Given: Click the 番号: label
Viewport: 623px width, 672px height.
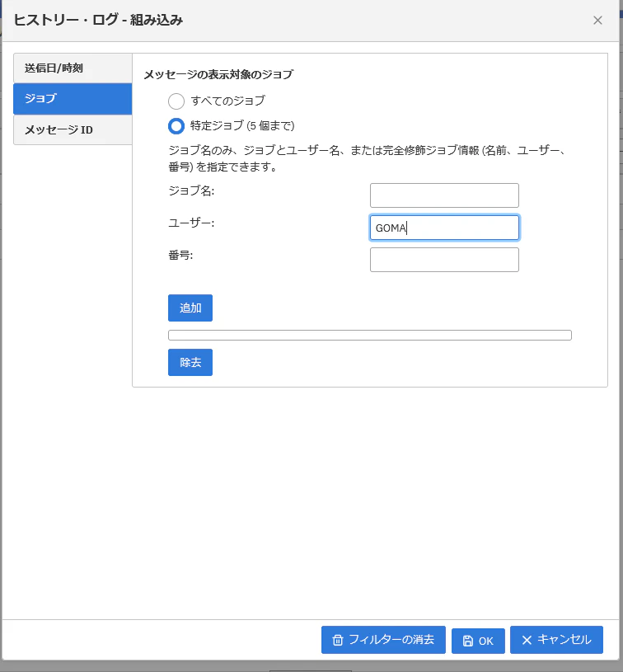Looking at the screenshot, I should pos(180,255).
